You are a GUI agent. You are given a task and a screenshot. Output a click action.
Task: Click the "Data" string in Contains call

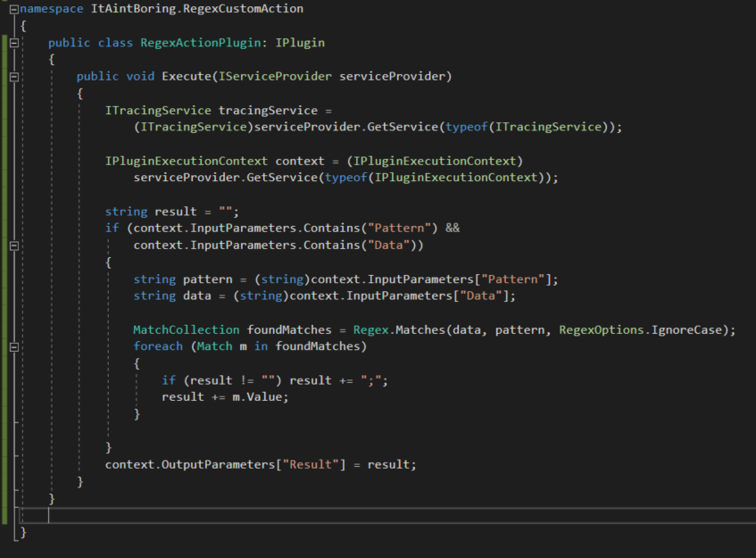(388, 245)
